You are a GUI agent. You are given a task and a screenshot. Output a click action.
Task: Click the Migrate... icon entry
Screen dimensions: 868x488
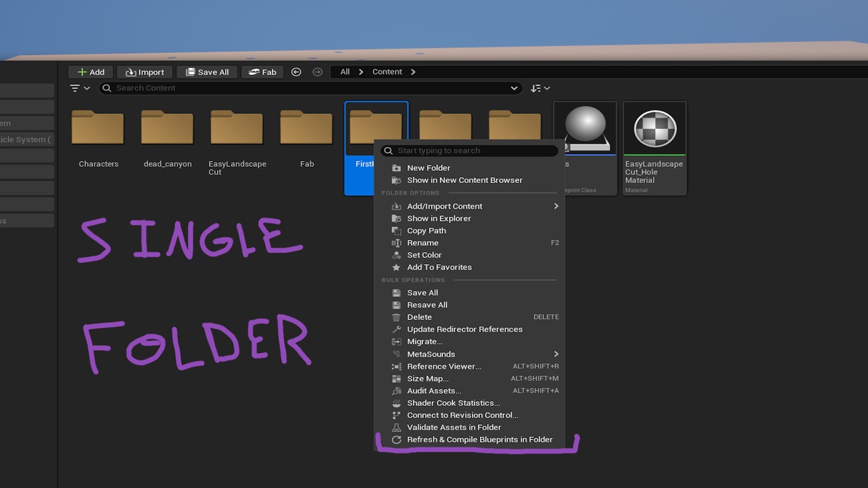pos(469,342)
